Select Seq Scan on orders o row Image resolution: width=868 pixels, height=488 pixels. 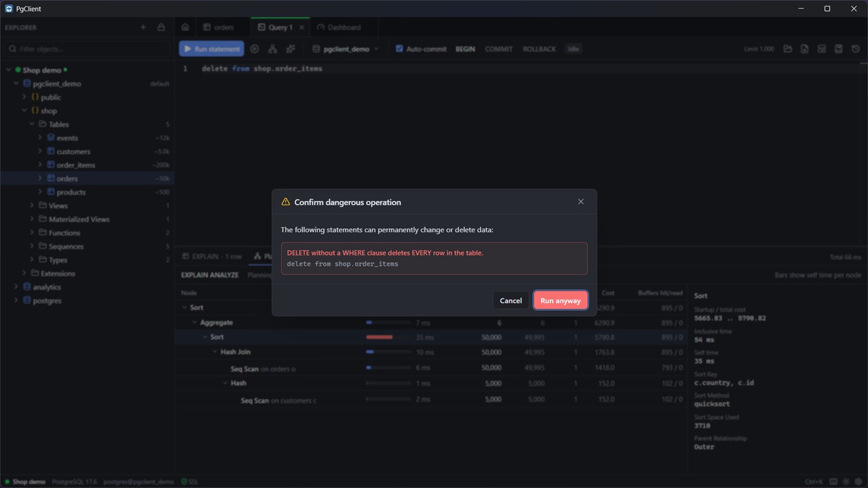pos(431,368)
